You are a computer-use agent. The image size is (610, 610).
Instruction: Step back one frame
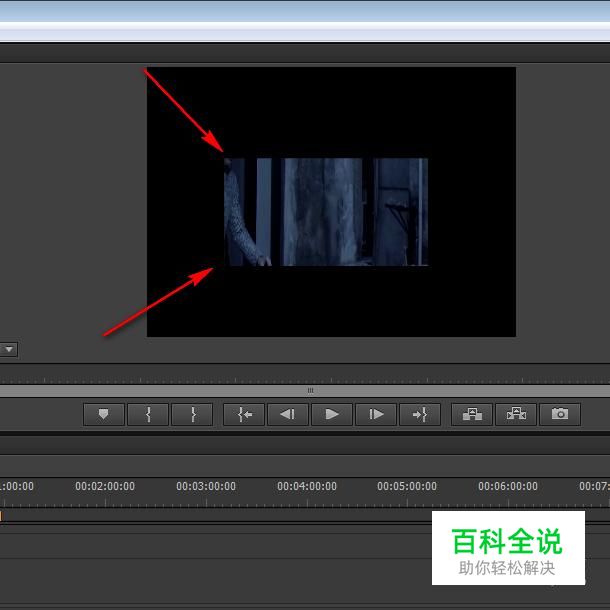pos(288,414)
